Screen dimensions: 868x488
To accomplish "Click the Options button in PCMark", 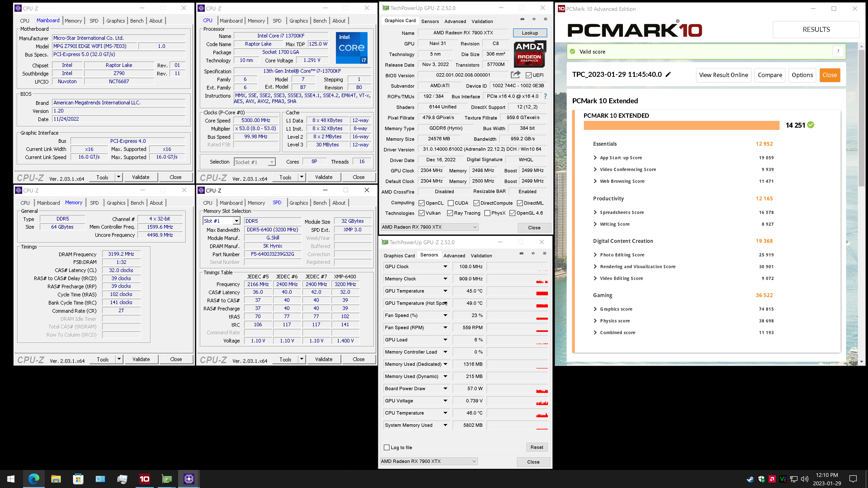I will click(802, 75).
